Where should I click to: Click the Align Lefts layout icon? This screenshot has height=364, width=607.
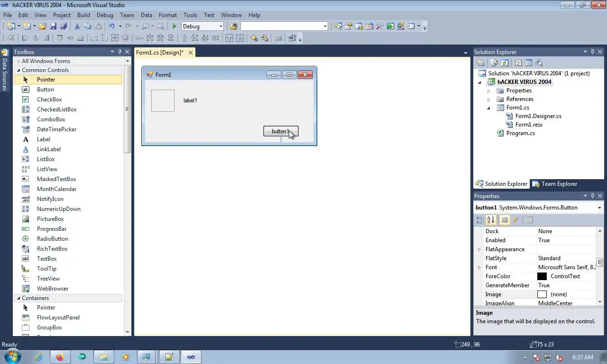point(25,38)
